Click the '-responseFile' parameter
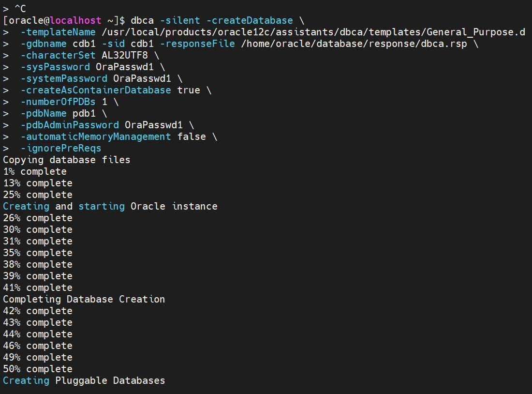Image resolution: width=532 pixels, height=394 pixels. (197, 44)
